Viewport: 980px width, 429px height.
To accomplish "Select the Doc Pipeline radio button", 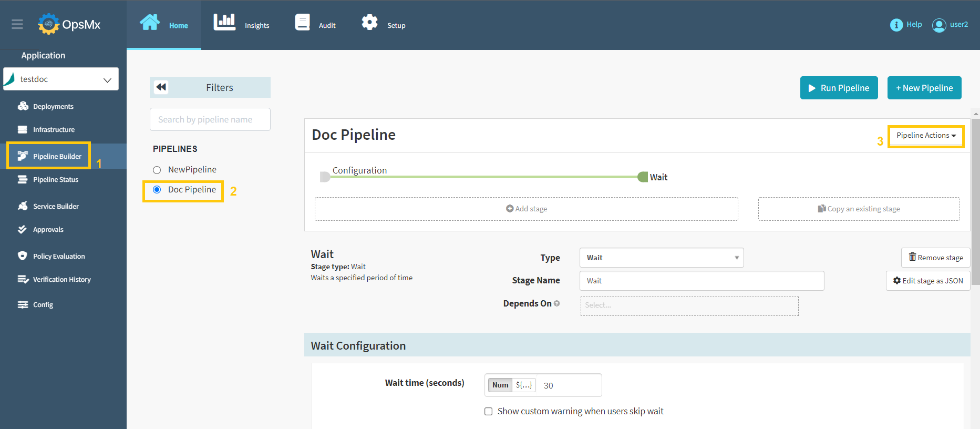I will [x=157, y=190].
